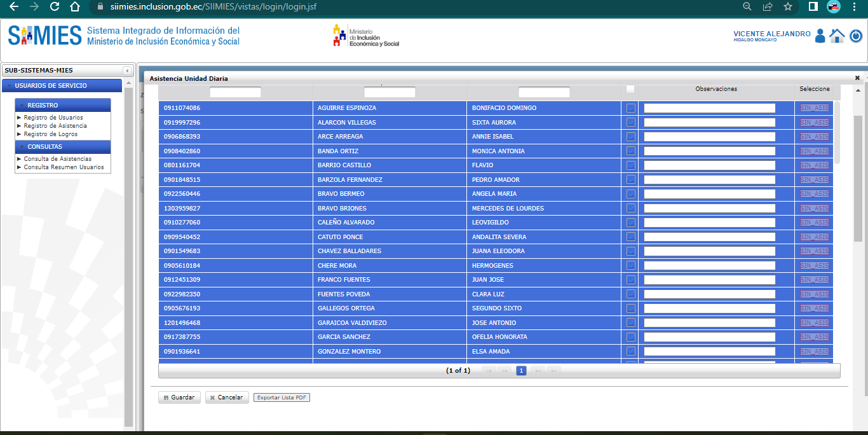Toggle the select-all header checkbox
This screenshot has width=868, height=435.
click(x=630, y=89)
